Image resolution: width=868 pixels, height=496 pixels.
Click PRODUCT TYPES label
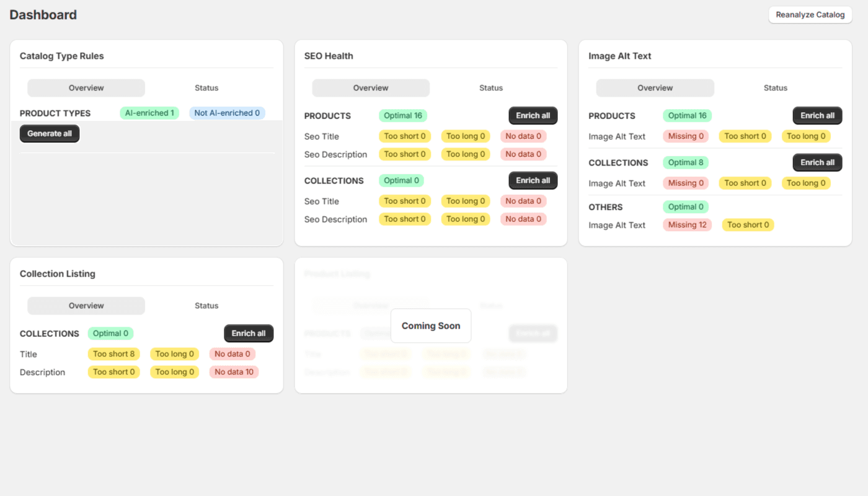[x=55, y=113]
